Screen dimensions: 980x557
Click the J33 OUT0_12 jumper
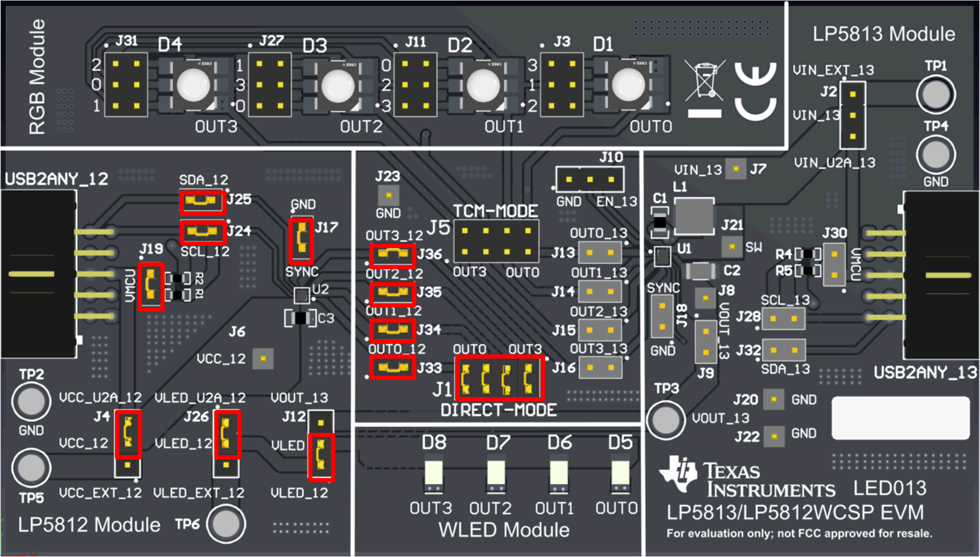(392, 368)
